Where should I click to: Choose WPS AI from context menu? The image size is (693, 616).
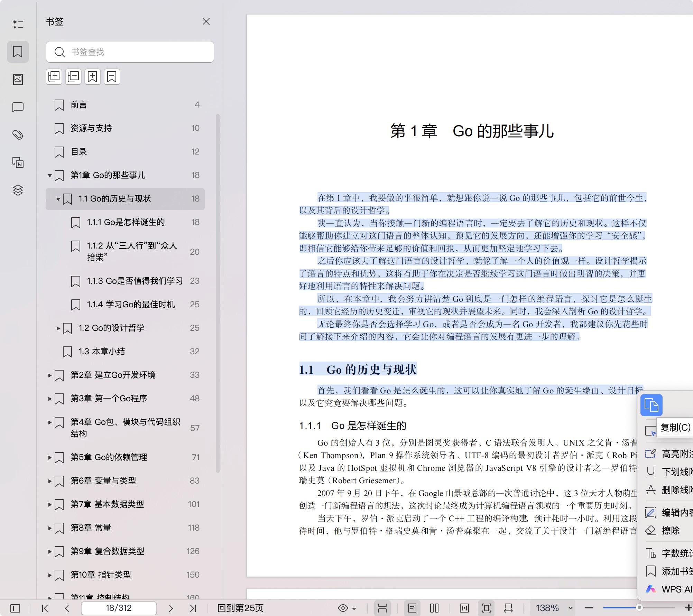click(676, 589)
